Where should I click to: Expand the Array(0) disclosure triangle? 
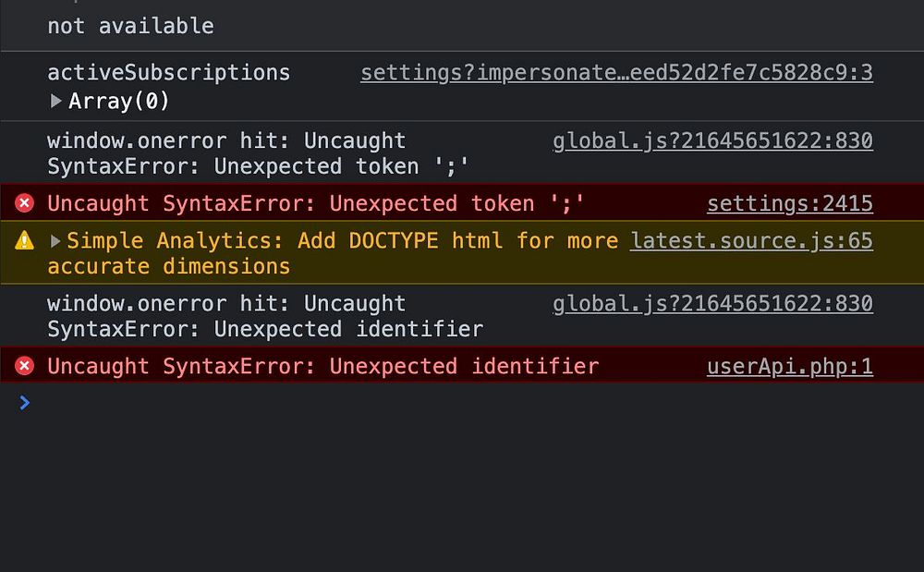point(56,101)
